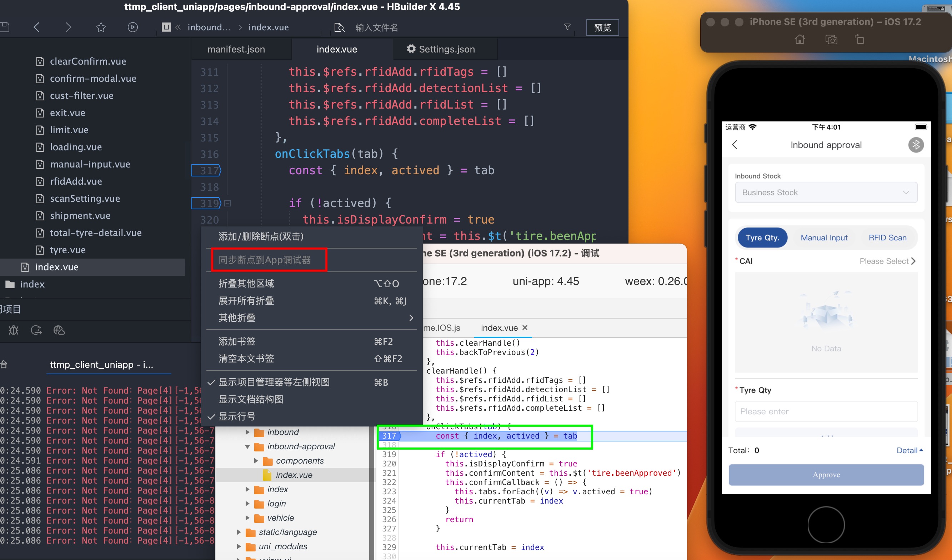This screenshot has width=952, height=560.
Task: Click the gear icon on Settings.json tab
Action: pos(411,49)
